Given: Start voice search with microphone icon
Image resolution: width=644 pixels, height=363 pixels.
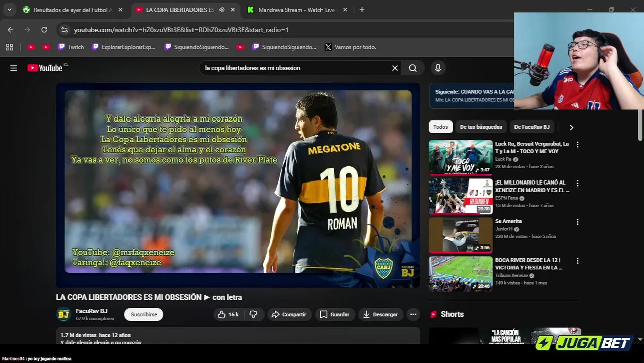Looking at the screenshot, I should (438, 68).
